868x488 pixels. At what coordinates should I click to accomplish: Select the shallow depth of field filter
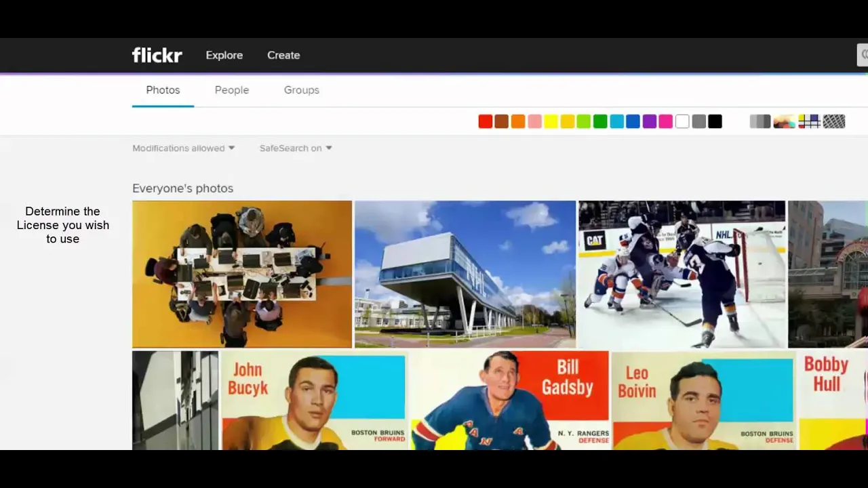click(x=785, y=121)
